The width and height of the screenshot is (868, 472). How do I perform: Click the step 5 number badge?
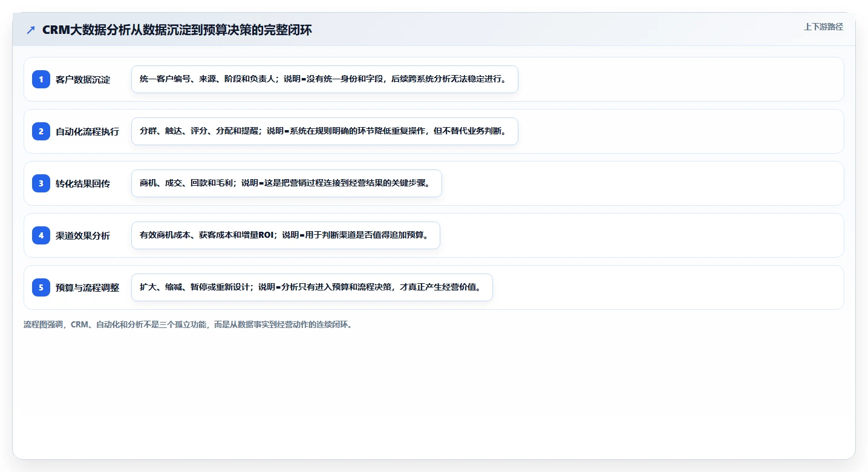pyautogui.click(x=41, y=287)
